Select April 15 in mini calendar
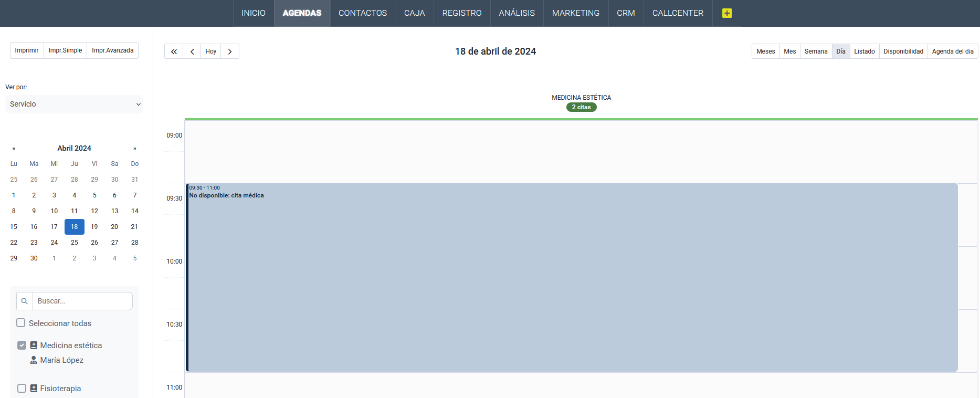 [x=14, y=227]
